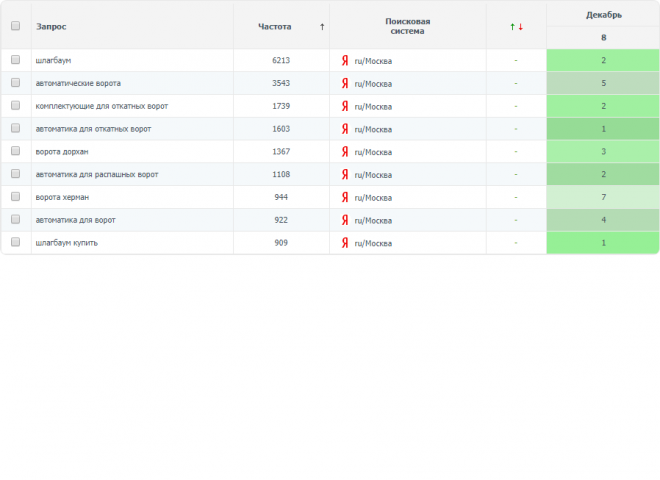660x480 pixels.
Task: Select the шлагбаум купить row checkbox
Action: click(16, 242)
